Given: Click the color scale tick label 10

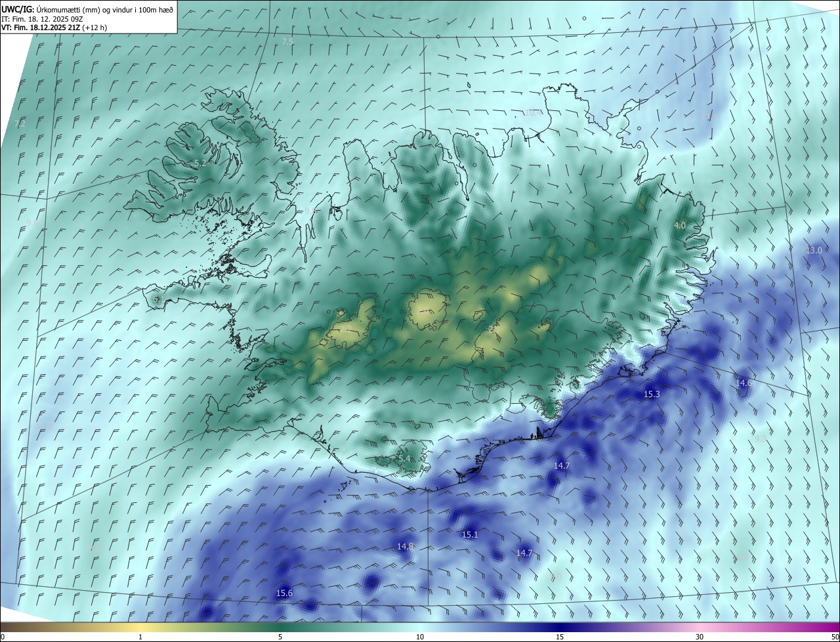Looking at the screenshot, I should click(x=420, y=637).
